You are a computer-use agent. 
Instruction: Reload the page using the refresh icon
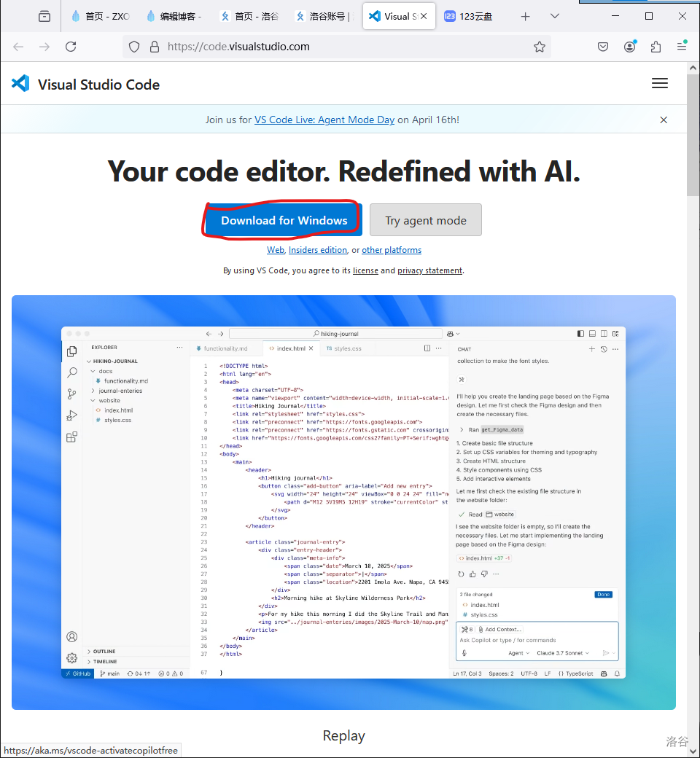(x=71, y=47)
